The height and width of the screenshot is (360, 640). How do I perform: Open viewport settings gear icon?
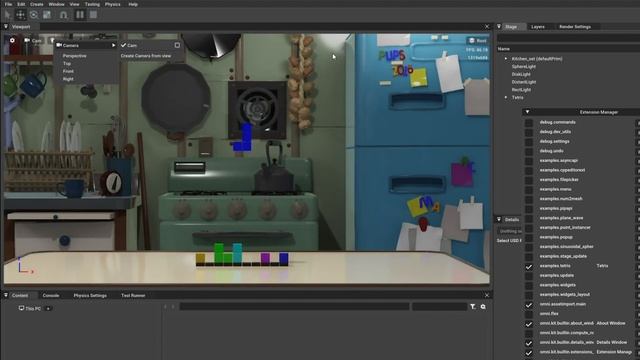coord(12,40)
